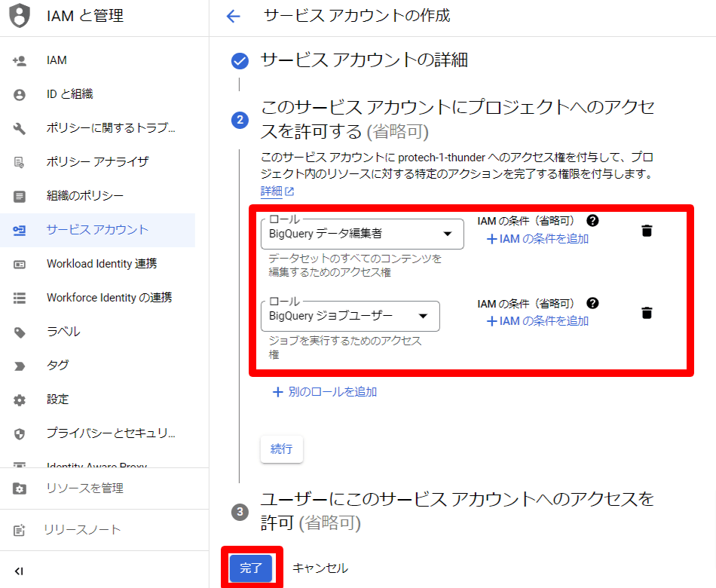This screenshot has width=716, height=588.
Task: Select サービス アカウント in the sidebar
Action: click(x=98, y=230)
